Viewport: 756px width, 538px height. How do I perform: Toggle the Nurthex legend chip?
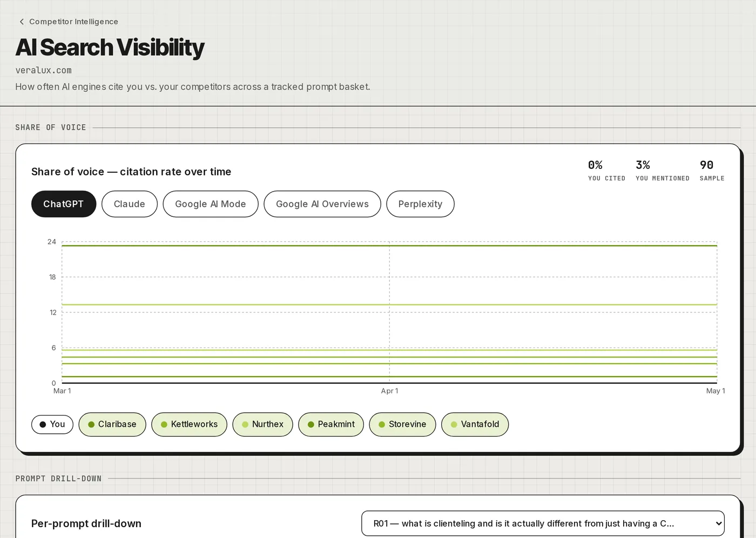click(262, 424)
